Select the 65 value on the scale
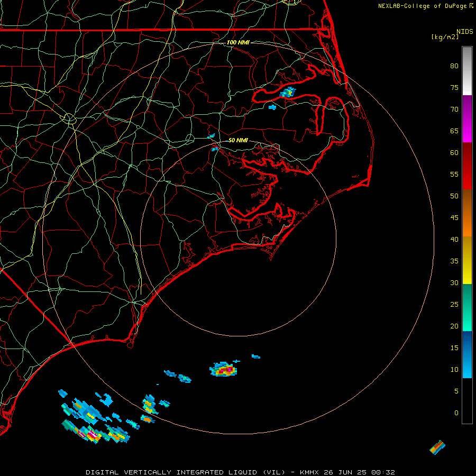Screen dimensions: 476x476 pos(454,131)
